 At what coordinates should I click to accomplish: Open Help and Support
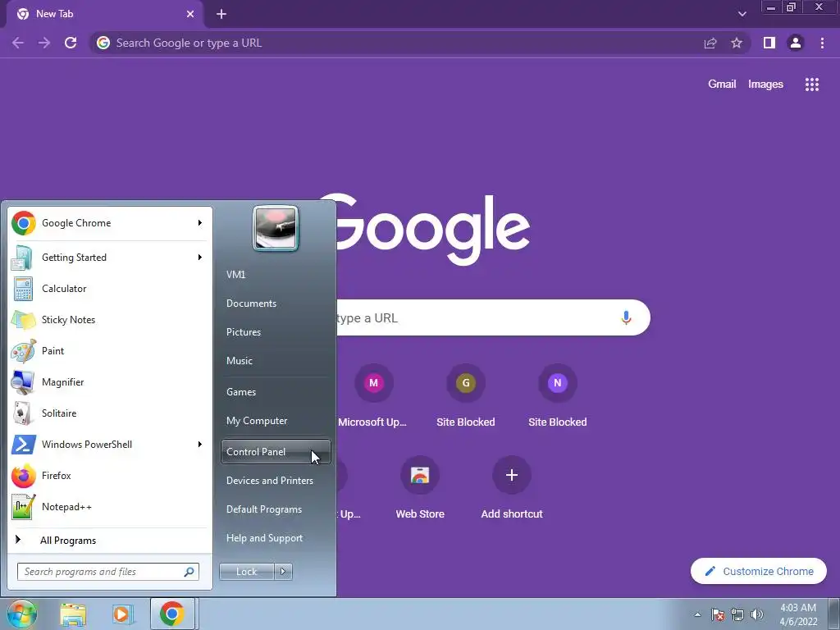pyautogui.click(x=276, y=538)
